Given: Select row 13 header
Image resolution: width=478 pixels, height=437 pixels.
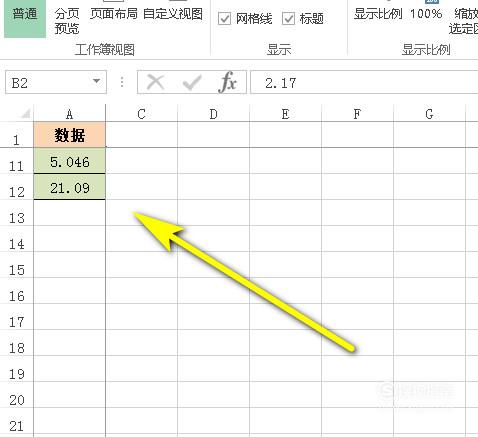Looking at the screenshot, I should pyautogui.click(x=16, y=213).
